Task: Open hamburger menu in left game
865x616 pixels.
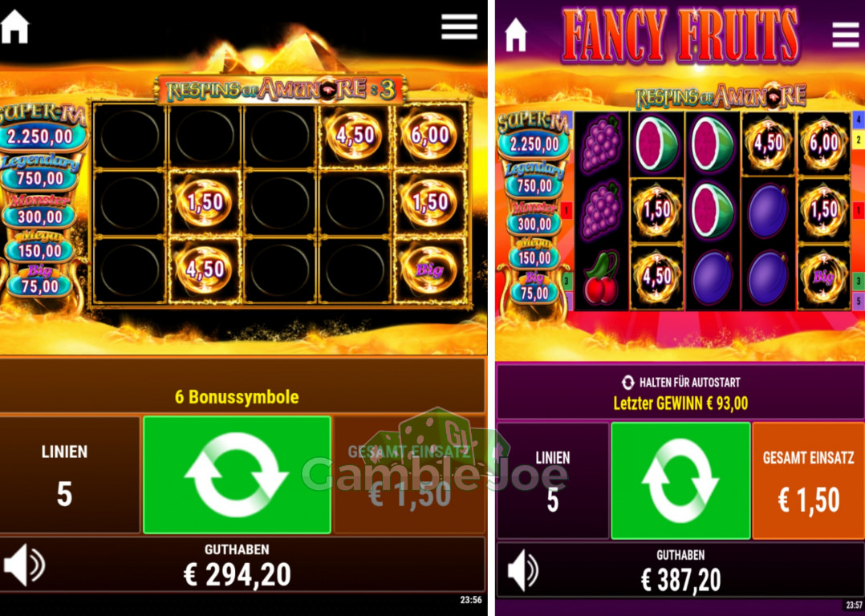Action: point(459,26)
